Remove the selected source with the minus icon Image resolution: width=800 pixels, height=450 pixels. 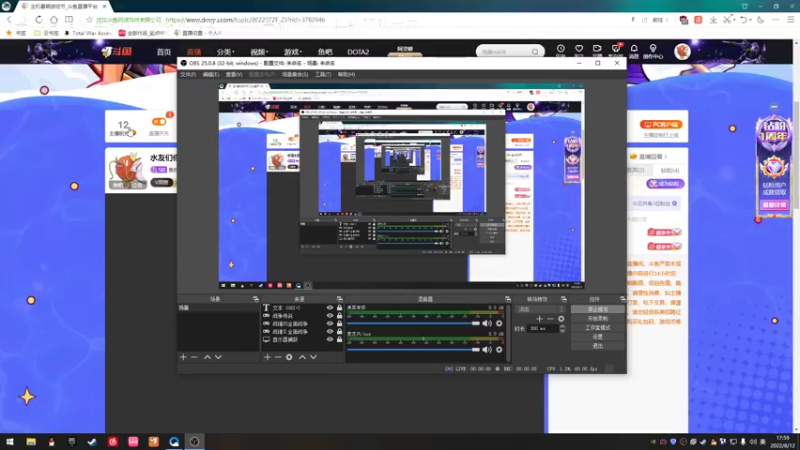278,357
